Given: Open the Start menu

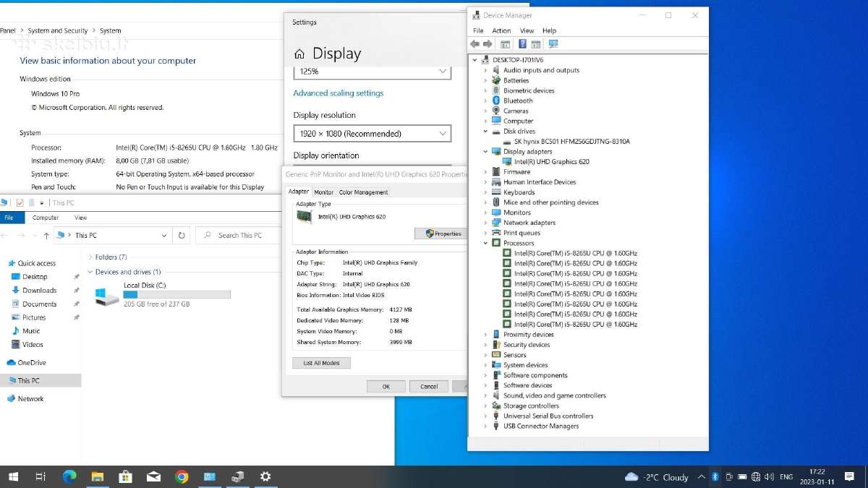Looking at the screenshot, I should click(13, 476).
